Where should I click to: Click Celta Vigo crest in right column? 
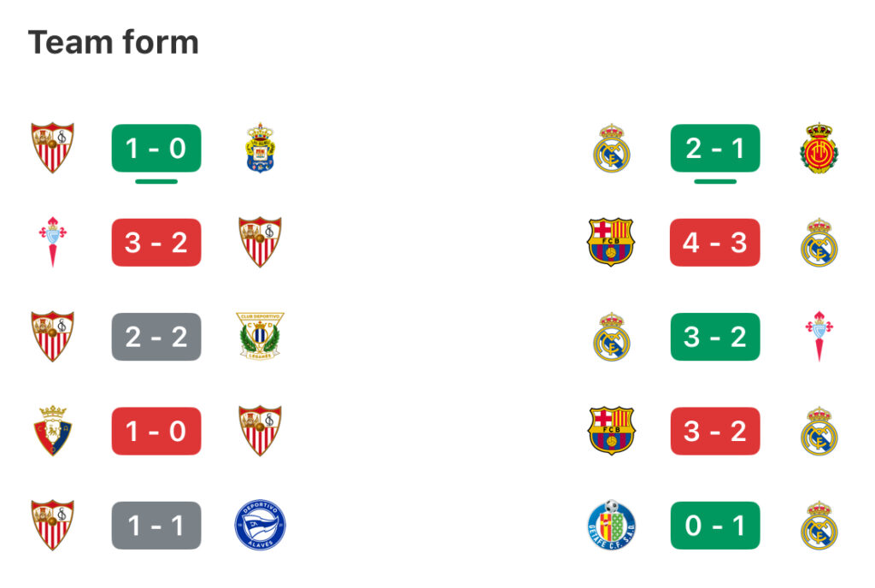point(819,337)
